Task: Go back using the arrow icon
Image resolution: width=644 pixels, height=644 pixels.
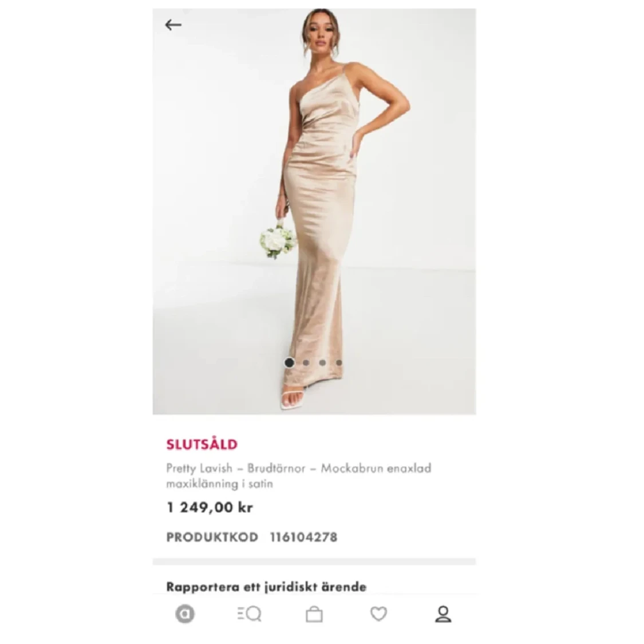Action: (x=173, y=25)
